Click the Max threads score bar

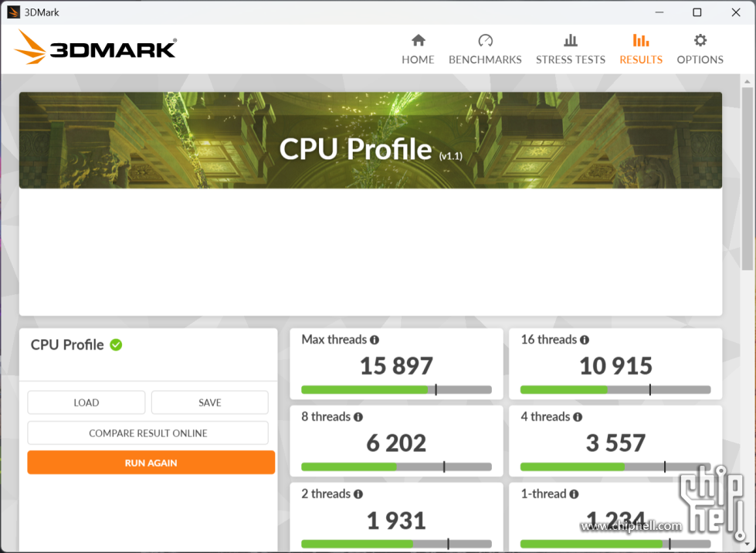pos(396,389)
